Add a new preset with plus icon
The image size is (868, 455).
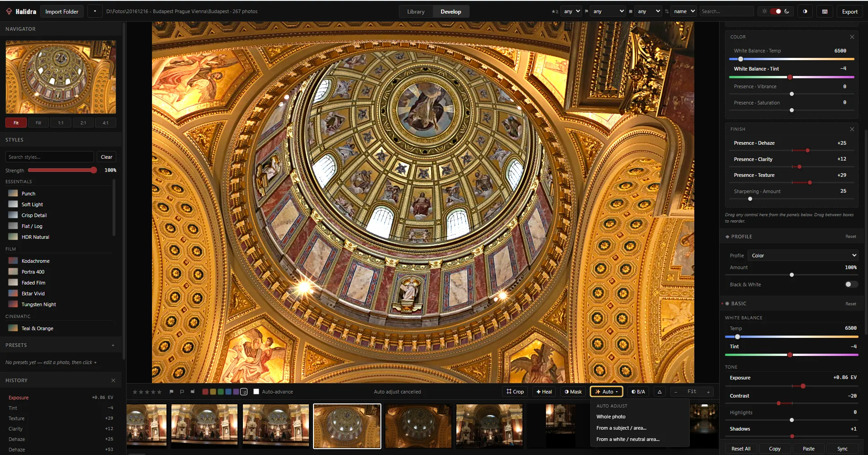[x=113, y=345]
